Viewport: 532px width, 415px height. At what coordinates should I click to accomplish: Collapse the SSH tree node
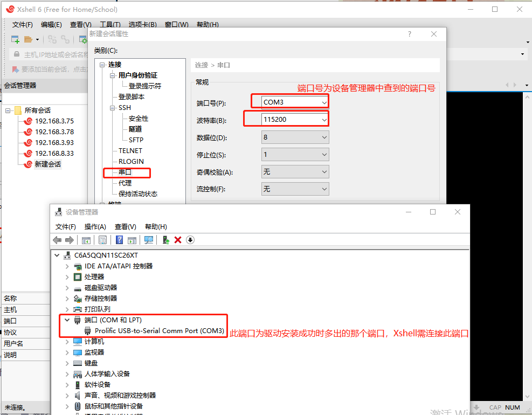[x=112, y=108]
